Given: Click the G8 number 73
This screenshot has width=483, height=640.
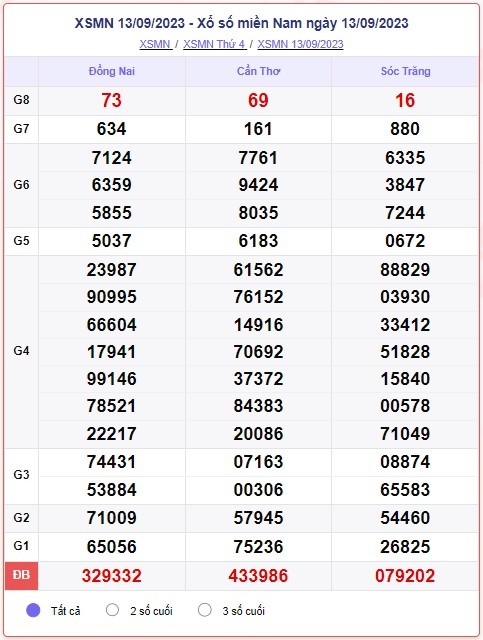Looking at the screenshot, I should (111, 100).
